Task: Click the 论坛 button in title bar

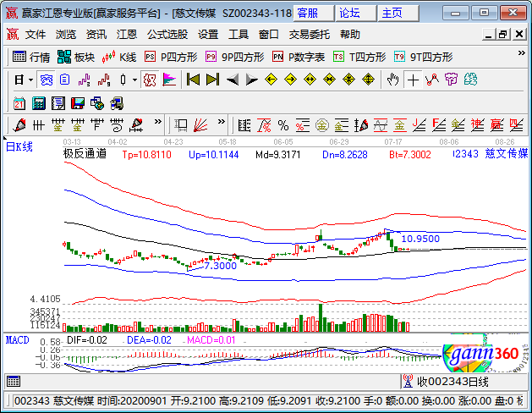Action: 356,14
